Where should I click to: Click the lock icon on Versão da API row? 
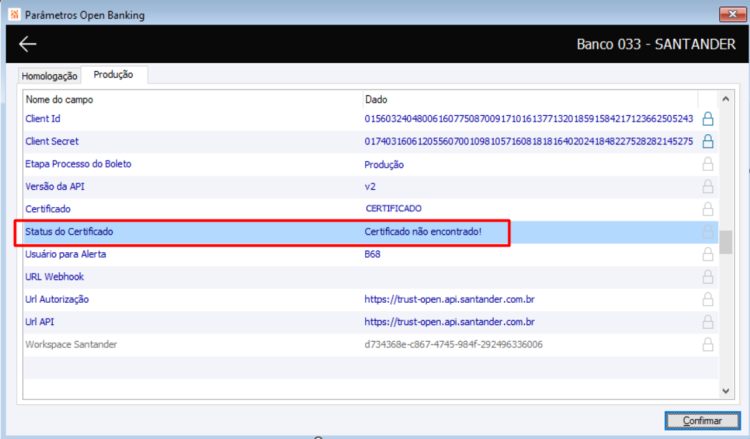[x=707, y=187]
